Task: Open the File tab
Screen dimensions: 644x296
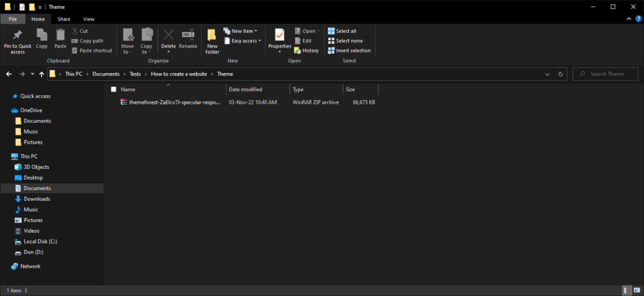Action: (x=13, y=19)
